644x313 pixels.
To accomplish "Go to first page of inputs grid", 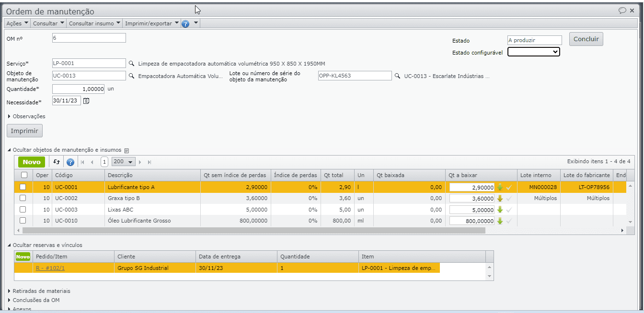I will pos(83,162).
